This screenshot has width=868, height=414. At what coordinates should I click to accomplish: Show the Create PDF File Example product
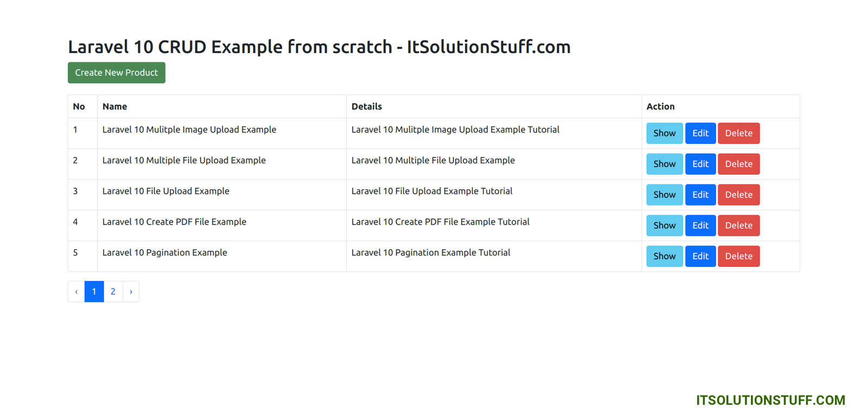click(664, 226)
